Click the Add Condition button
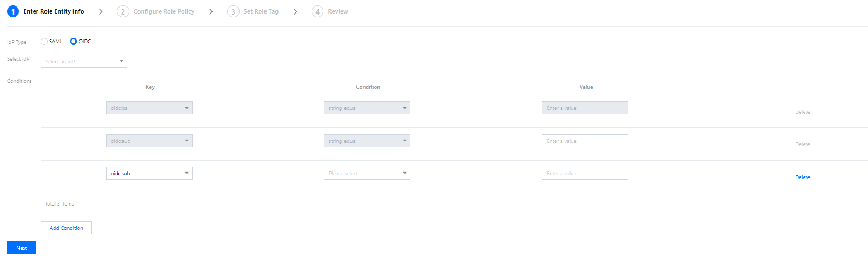 66,228
